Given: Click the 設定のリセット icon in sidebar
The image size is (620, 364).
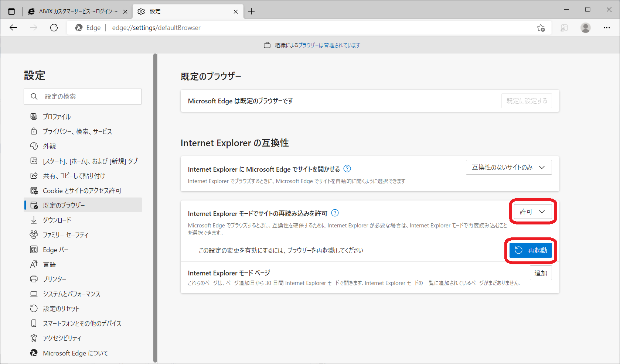Looking at the screenshot, I should pos(34,309).
